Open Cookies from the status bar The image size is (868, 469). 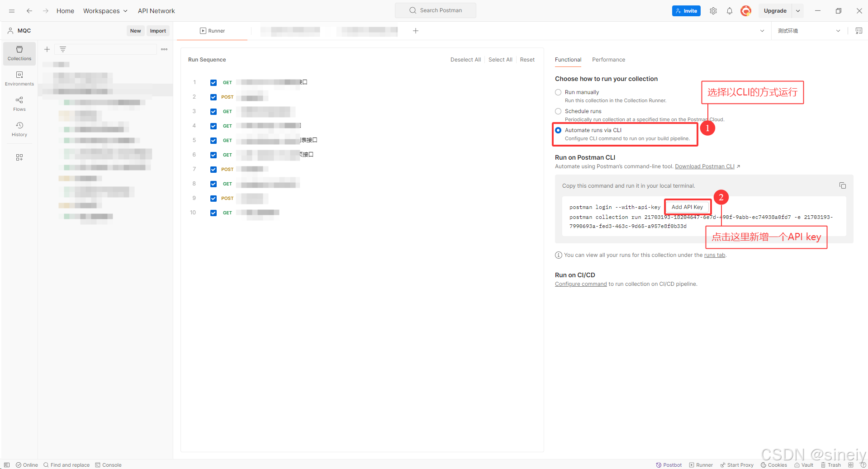[x=774, y=465]
